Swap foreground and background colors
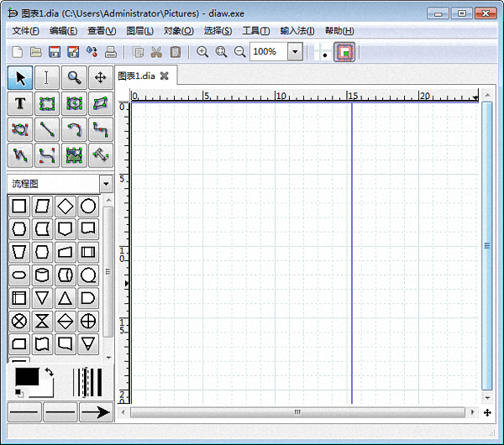The width and height of the screenshot is (504, 445). click(49, 372)
